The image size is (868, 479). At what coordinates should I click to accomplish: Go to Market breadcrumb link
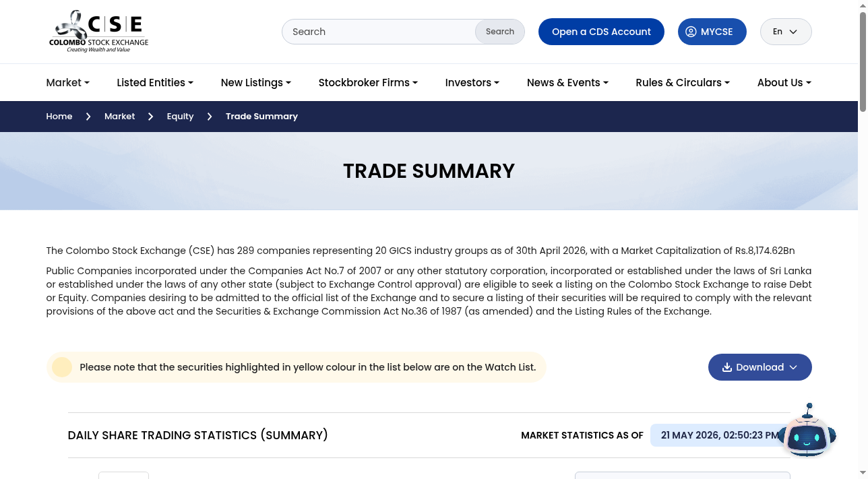point(120,117)
